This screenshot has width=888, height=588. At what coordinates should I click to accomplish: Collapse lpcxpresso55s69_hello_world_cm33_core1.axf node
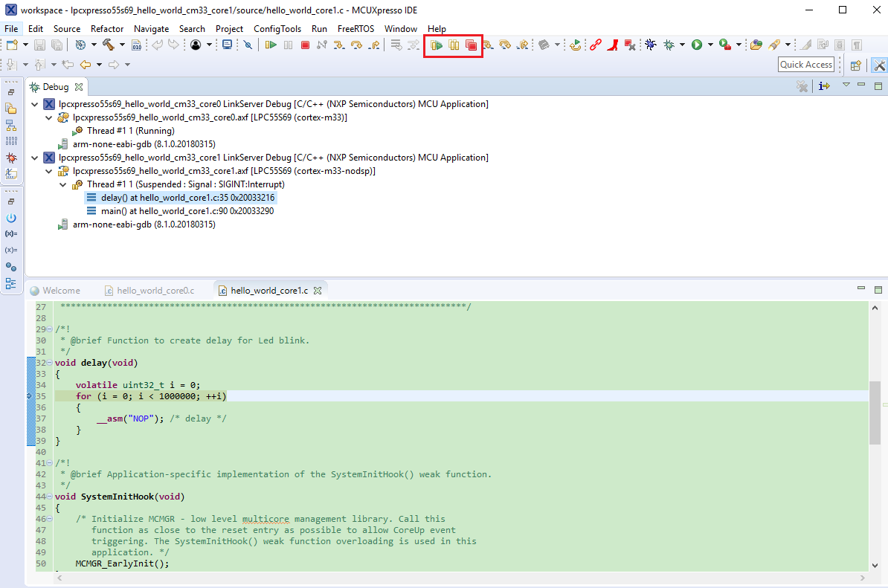click(48, 171)
